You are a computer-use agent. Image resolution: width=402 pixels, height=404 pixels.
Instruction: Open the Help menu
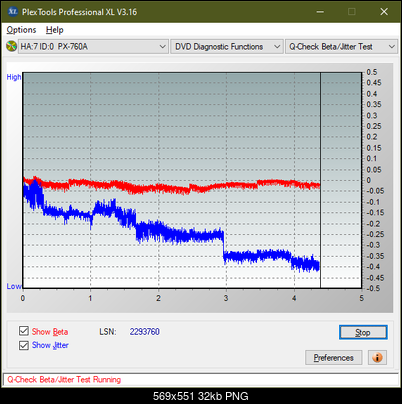[55, 30]
